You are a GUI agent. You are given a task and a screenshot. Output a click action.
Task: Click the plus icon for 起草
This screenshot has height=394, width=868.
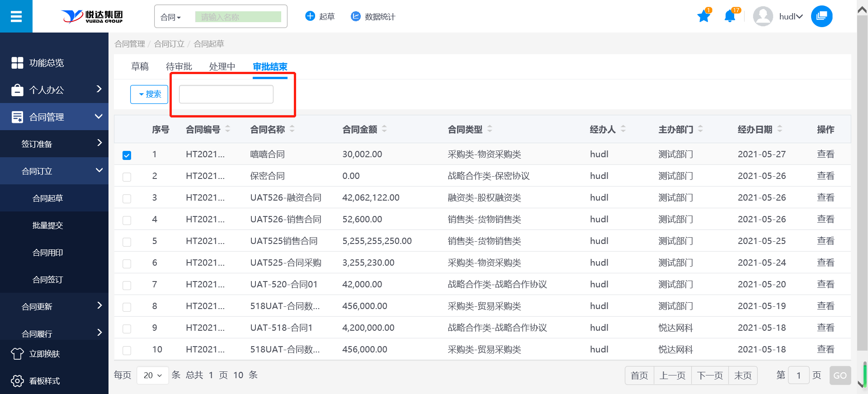[x=310, y=16]
